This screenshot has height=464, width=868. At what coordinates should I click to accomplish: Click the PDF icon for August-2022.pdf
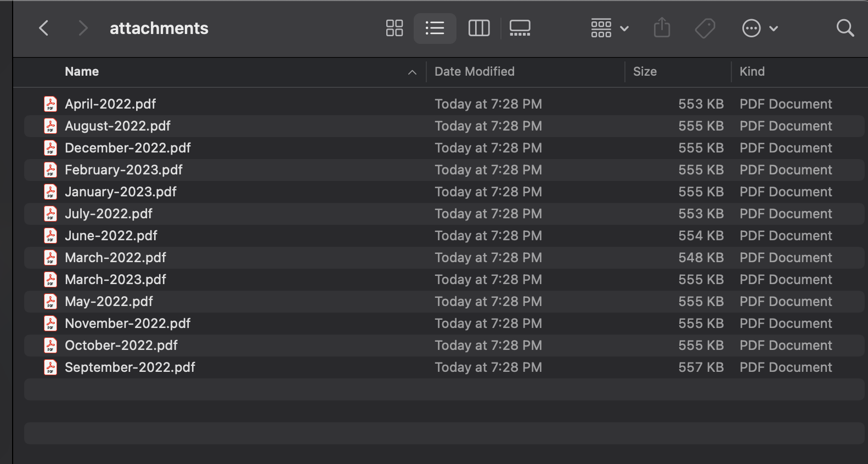point(50,126)
